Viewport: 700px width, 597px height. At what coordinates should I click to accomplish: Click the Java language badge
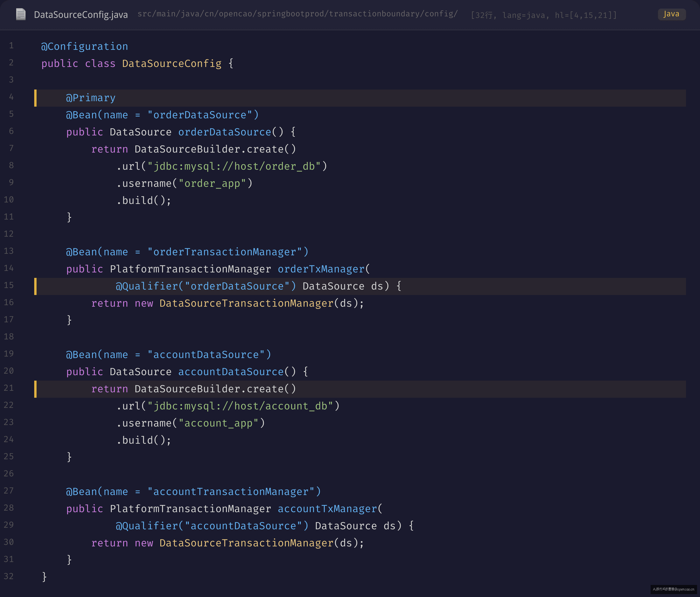672,14
